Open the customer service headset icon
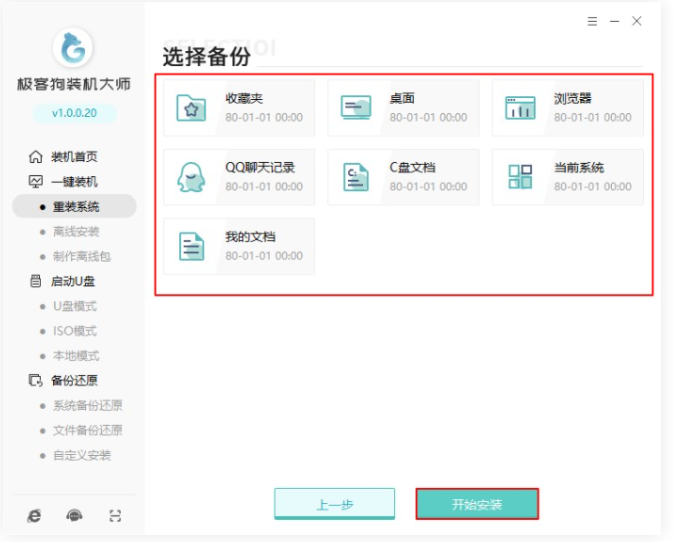 pos(74,515)
